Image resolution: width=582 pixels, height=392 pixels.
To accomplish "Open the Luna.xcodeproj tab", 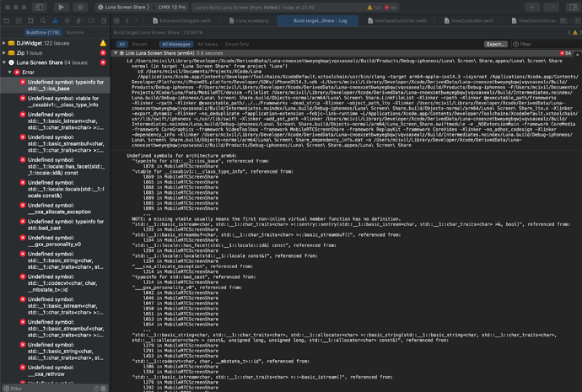I will [249, 21].
